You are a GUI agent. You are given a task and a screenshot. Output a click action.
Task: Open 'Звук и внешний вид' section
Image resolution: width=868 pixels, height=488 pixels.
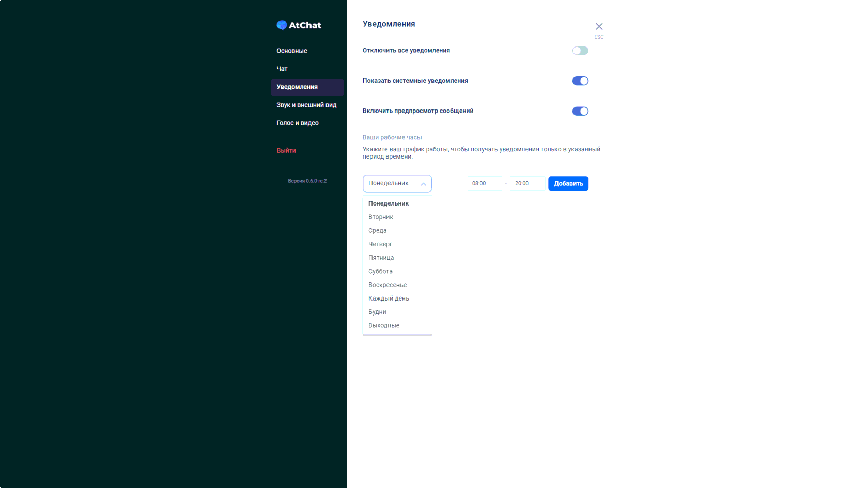click(307, 105)
